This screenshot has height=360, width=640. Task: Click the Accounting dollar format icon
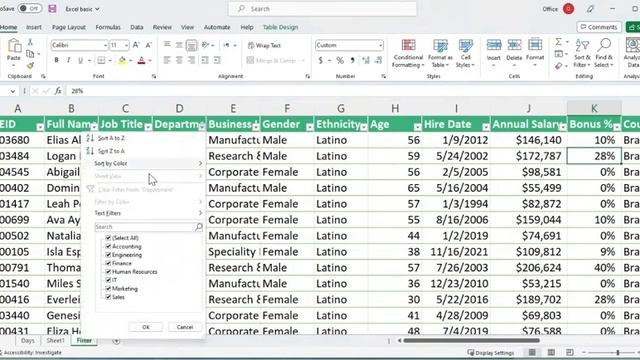pyautogui.click(x=320, y=60)
